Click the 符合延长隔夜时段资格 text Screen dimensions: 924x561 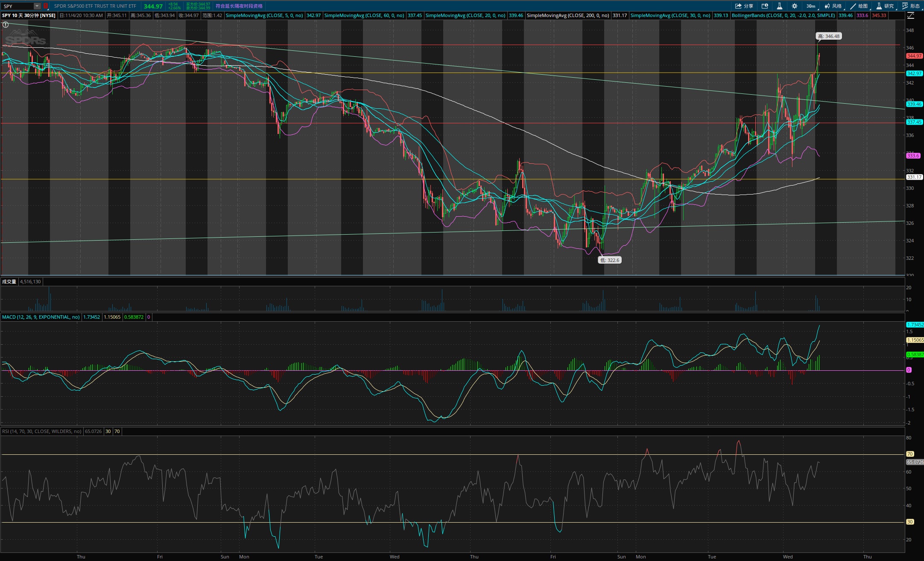click(239, 6)
